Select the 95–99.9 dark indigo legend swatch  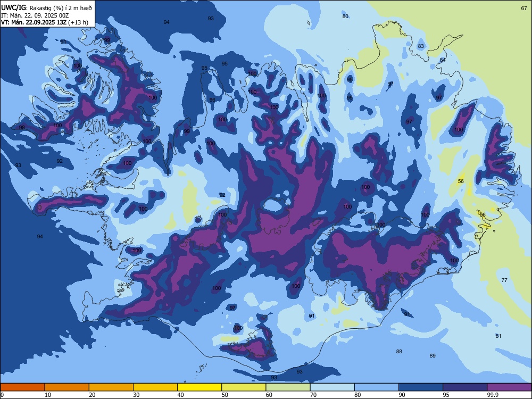465,387
